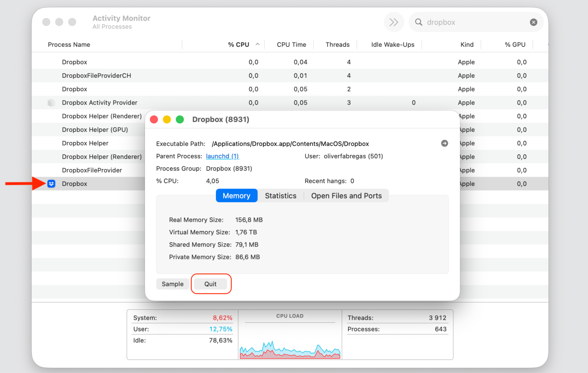Click the Real Memory Size value 156,8 MB
The height and width of the screenshot is (373, 588).
(249, 220)
